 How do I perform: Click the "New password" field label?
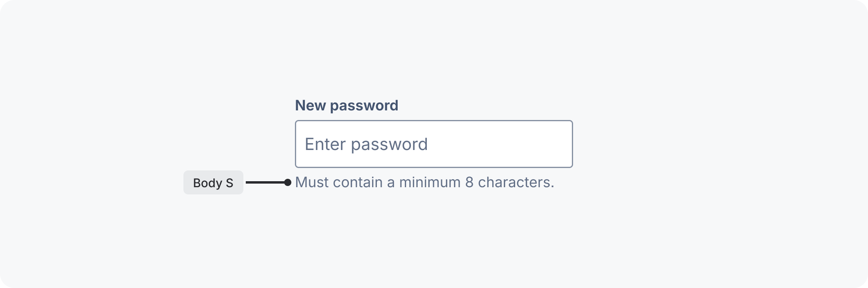coord(346,106)
